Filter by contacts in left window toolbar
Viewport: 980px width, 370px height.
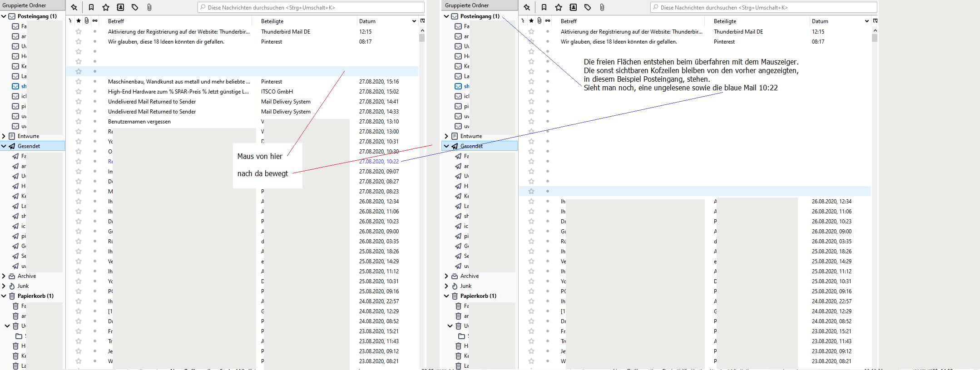point(120,7)
